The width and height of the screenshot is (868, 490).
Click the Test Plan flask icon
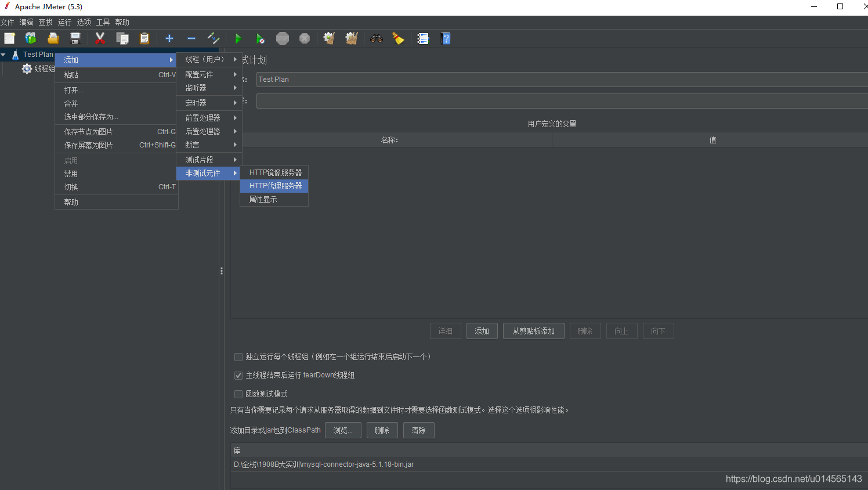[16, 55]
